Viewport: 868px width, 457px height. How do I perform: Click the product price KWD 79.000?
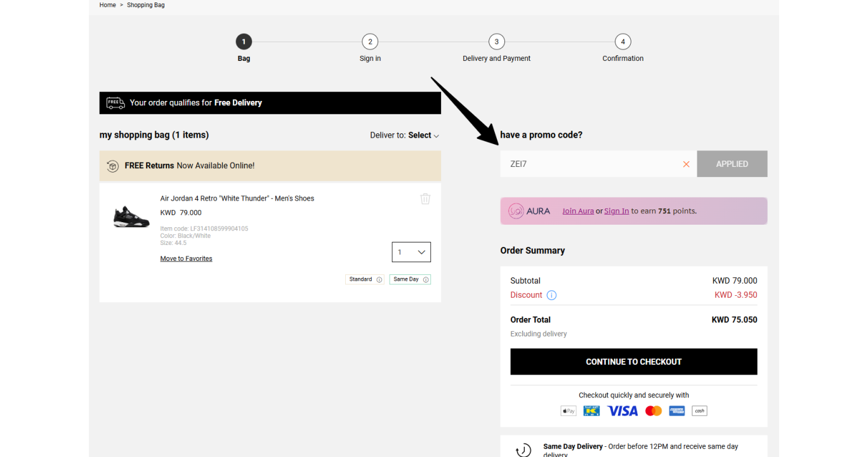181,213
